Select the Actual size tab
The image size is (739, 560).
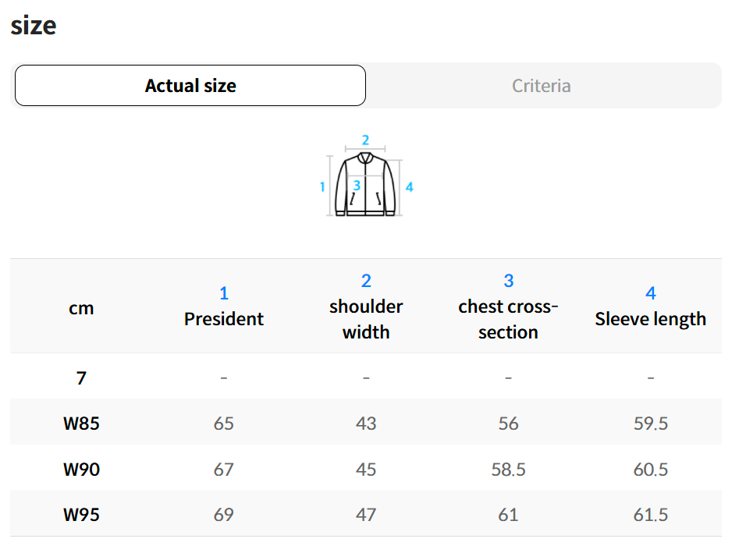coord(190,86)
